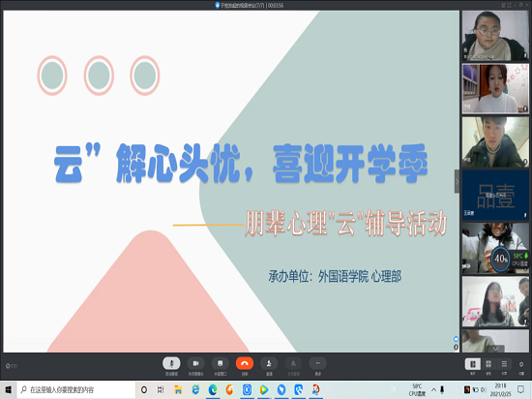Image resolution: width=532 pixels, height=399 pixels.
Task: Open File Explorer from the taskbar
Action: 178,390
